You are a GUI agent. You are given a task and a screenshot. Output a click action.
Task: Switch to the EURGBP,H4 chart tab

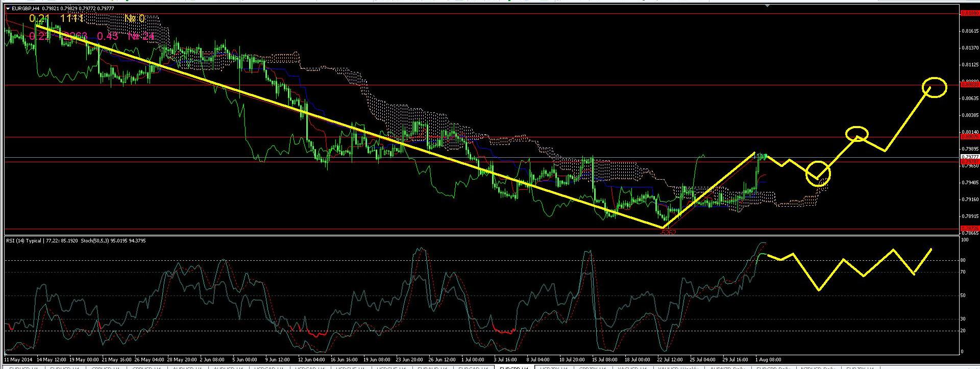514,367
